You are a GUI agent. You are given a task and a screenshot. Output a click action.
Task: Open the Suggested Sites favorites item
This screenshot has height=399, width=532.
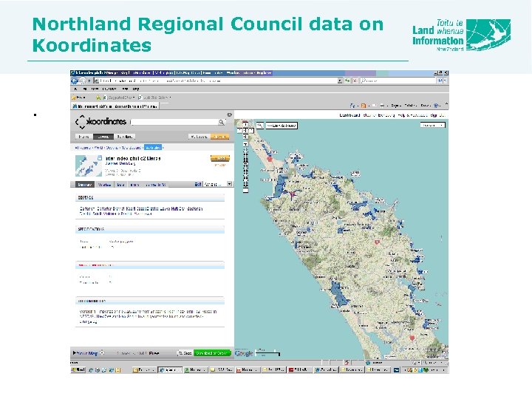coord(118,98)
